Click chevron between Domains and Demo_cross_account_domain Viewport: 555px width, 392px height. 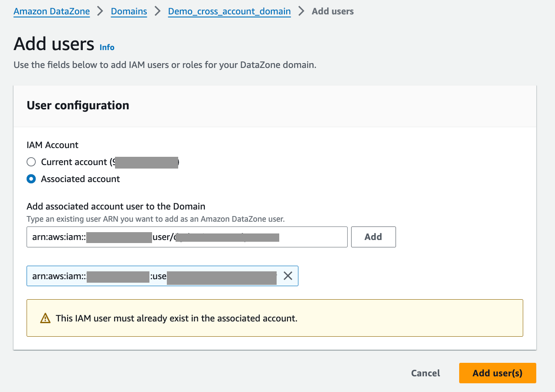pyautogui.click(x=158, y=11)
